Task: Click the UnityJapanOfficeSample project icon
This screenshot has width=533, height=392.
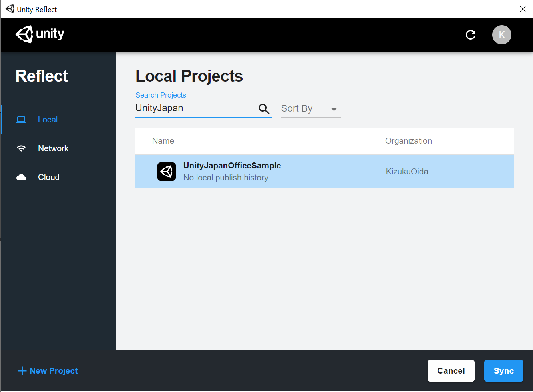Action: click(167, 172)
